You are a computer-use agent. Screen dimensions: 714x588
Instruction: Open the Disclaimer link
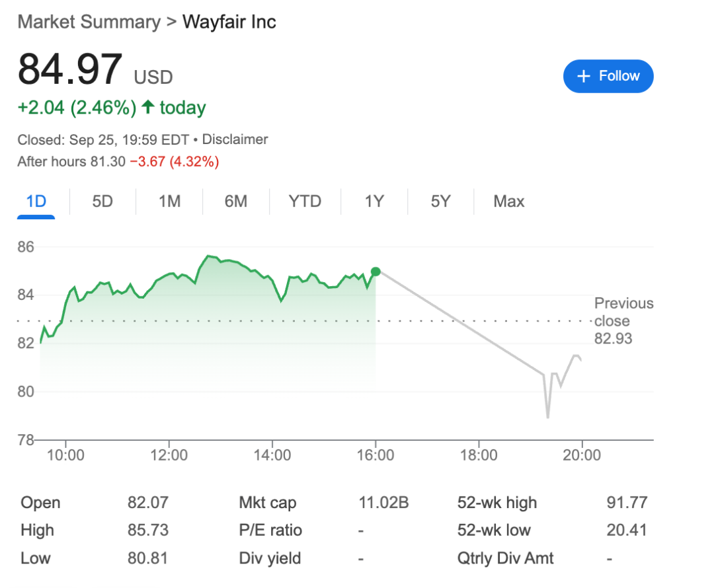pyautogui.click(x=235, y=139)
